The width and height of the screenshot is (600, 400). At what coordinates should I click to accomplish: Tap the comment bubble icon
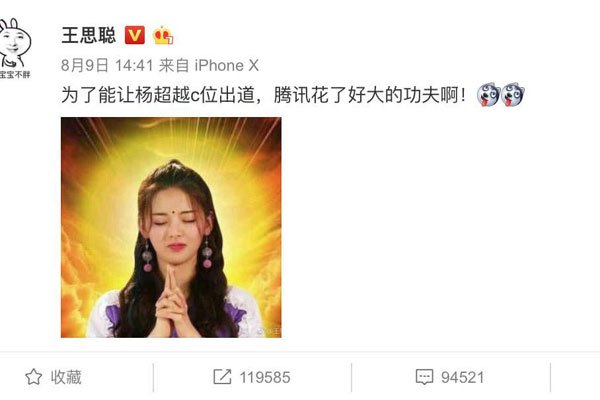424,377
